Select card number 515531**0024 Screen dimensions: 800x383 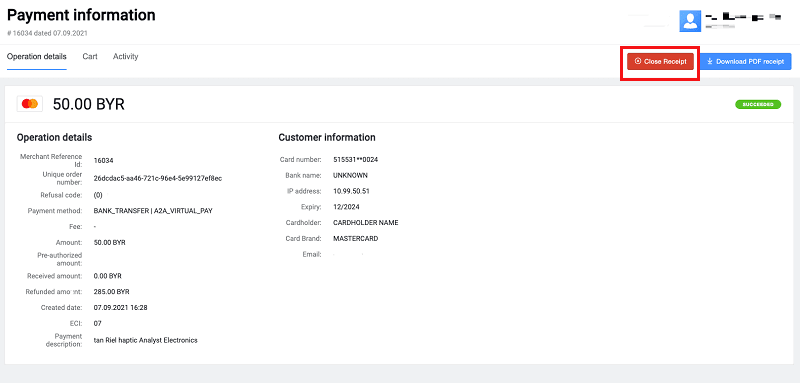coord(356,160)
